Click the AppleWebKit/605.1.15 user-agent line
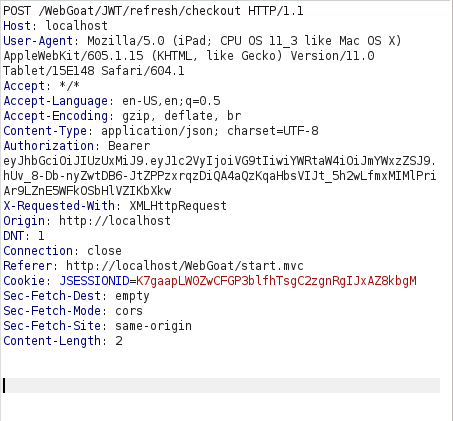This screenshot has height=421, width=453. (189, 56)
